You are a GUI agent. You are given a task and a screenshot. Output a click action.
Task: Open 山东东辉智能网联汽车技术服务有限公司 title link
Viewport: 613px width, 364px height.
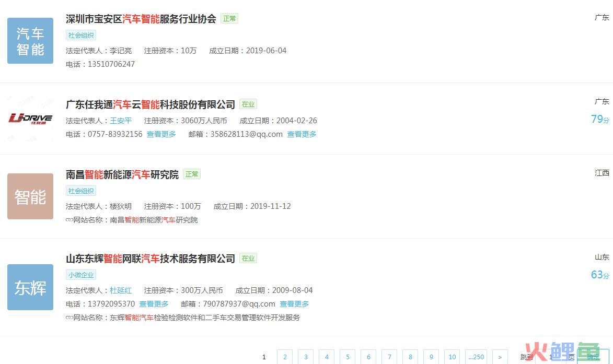(150, 258)
